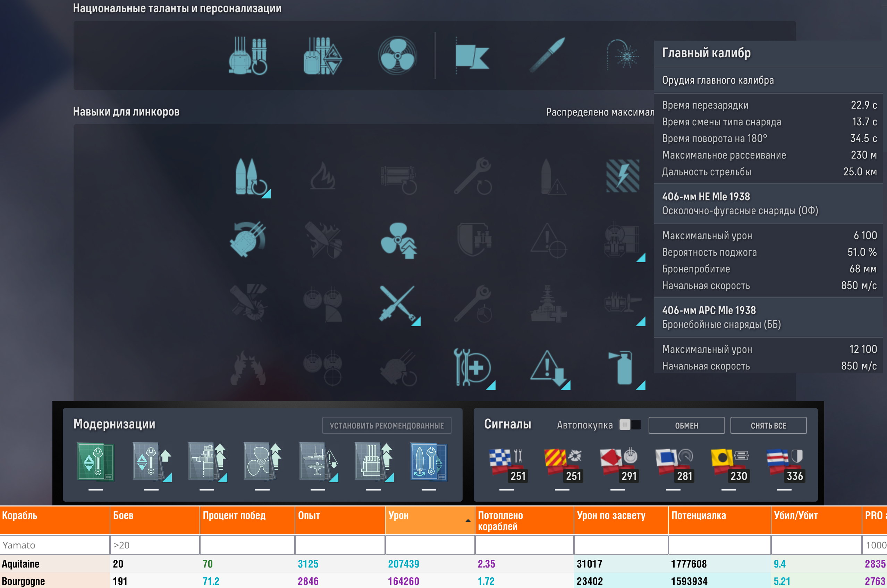Click the flag personalization icon
The width and height of the screenshot is (887, 588).
coord(472,56)
